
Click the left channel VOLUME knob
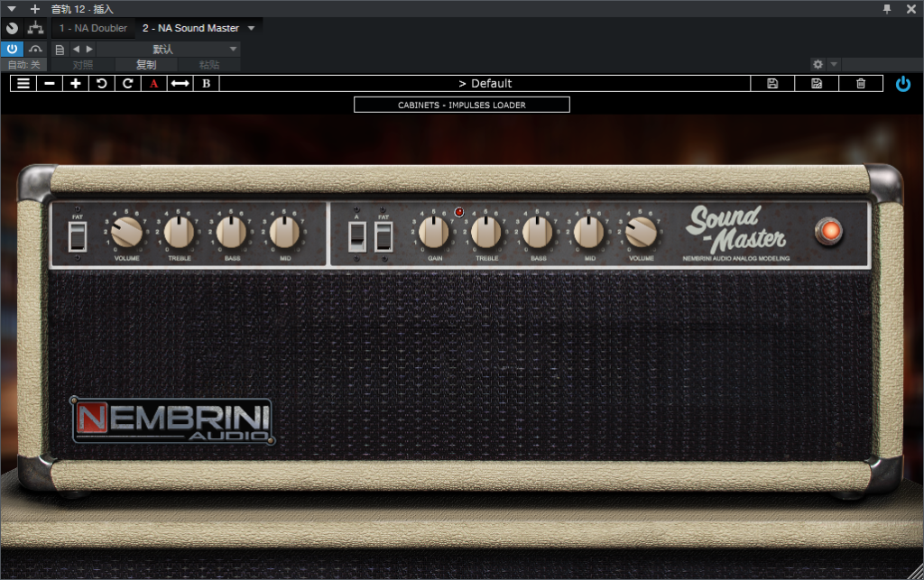click(x=126, y=232)
